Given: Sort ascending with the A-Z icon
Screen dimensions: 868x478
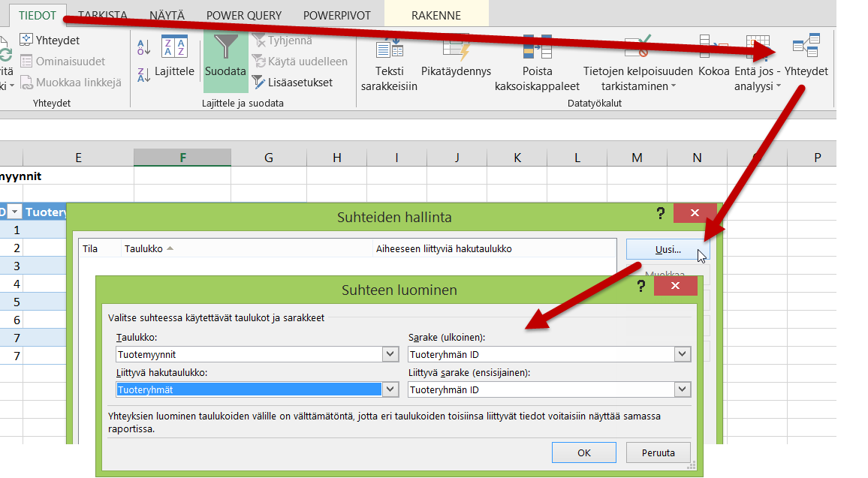Looking at the screenshot, I should click(x=144, y=47).
